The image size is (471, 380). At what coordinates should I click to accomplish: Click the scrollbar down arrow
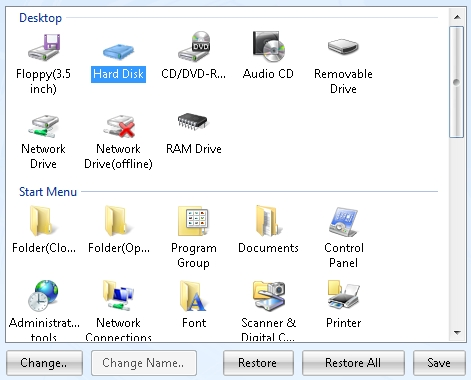pyautogui.click(x=457, y=333)
